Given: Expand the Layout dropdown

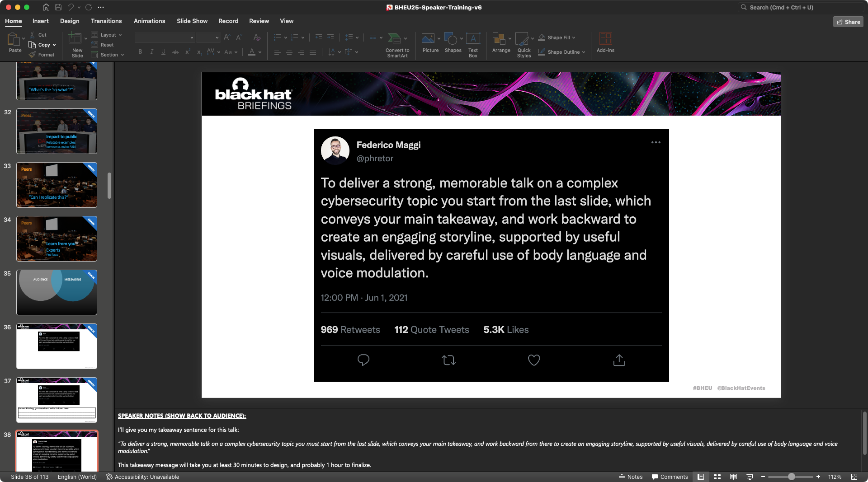Looking at the screenshot, I should coord(107,35).
